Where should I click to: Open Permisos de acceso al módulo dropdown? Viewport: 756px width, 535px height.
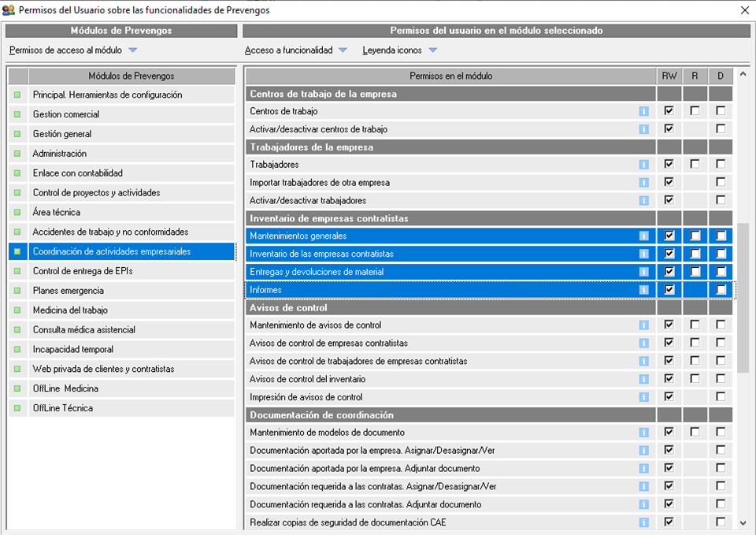pos(72,50)
